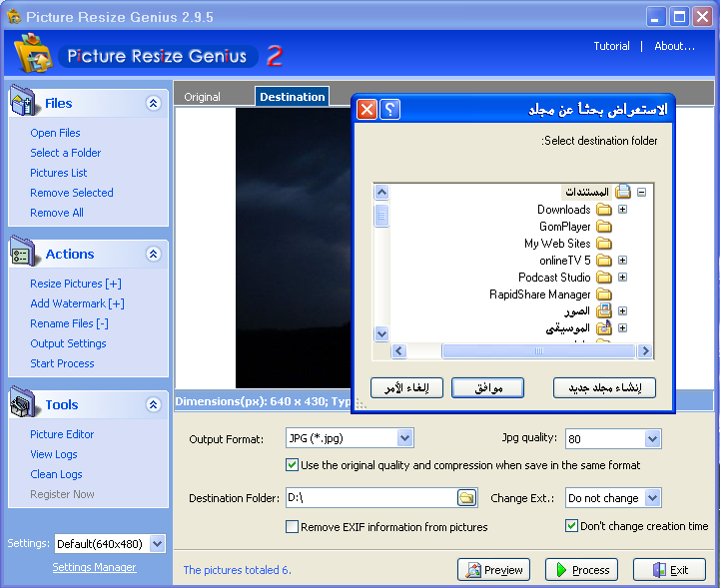The height and width of the screenshot is (588, 720).
Task: Close the browse folder dialog with red X
Action: [x=366, y=110]
